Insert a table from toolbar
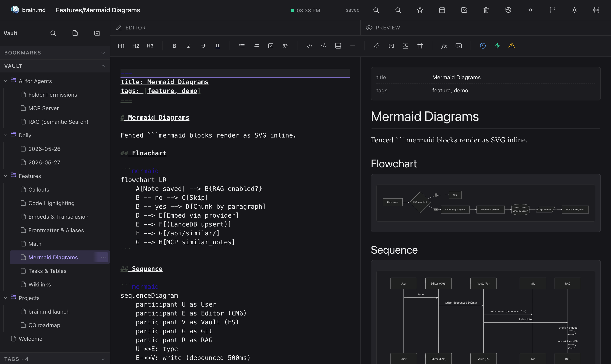This screenshot has width=611, height=364. (338, 46)
